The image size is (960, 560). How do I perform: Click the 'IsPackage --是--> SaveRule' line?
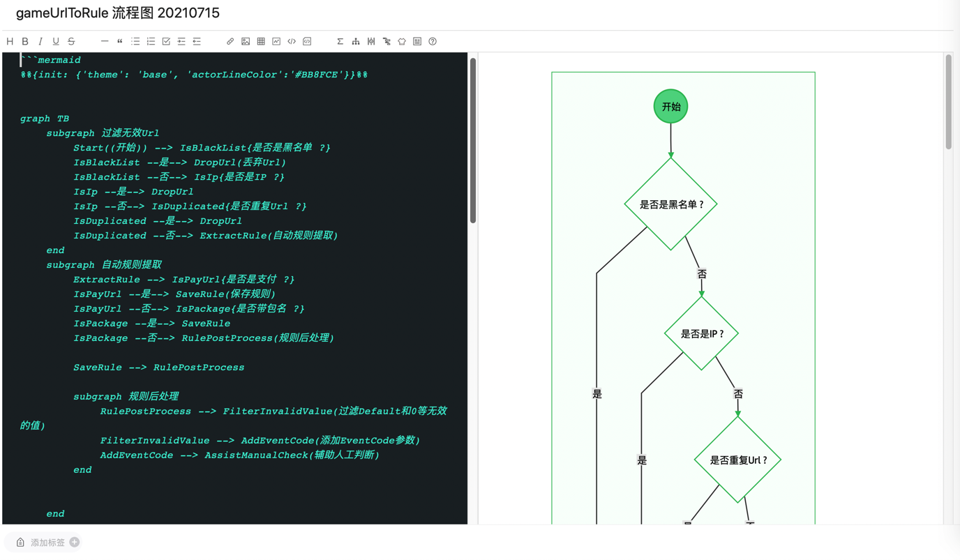point(151,324)
